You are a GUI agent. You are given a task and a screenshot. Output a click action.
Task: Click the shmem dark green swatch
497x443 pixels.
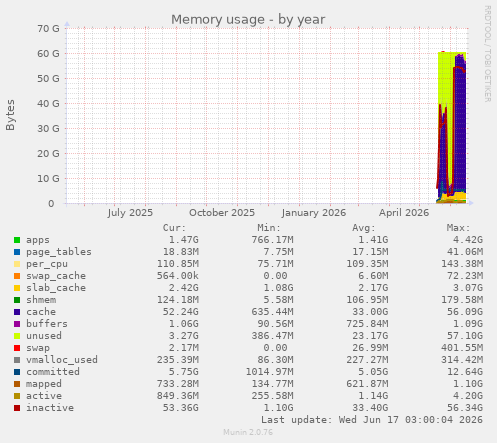(17, 300)
